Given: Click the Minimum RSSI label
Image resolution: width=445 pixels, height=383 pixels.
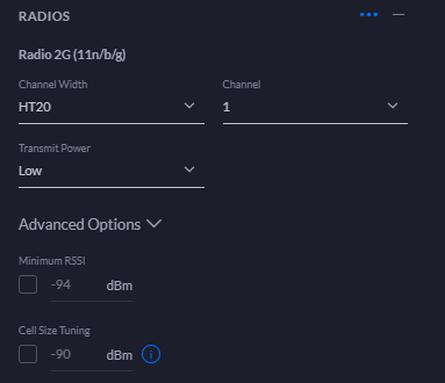Looking at the screenshot, I should [52, 261].
